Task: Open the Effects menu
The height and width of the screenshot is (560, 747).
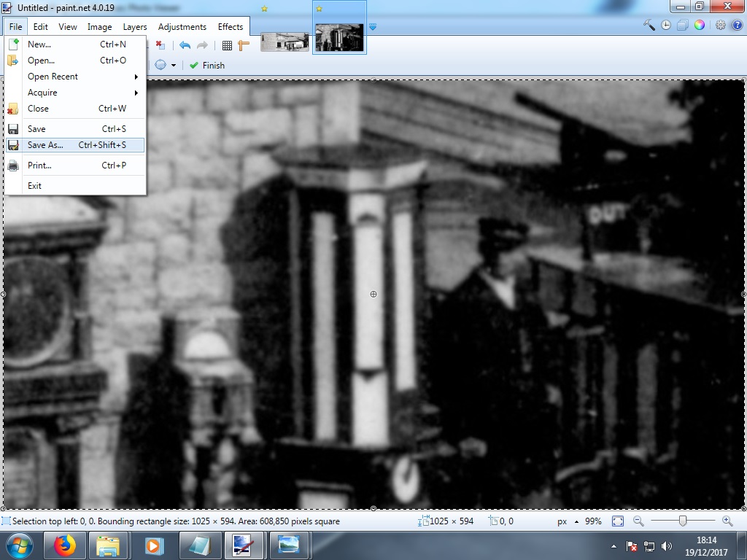Action: (231, 26)
